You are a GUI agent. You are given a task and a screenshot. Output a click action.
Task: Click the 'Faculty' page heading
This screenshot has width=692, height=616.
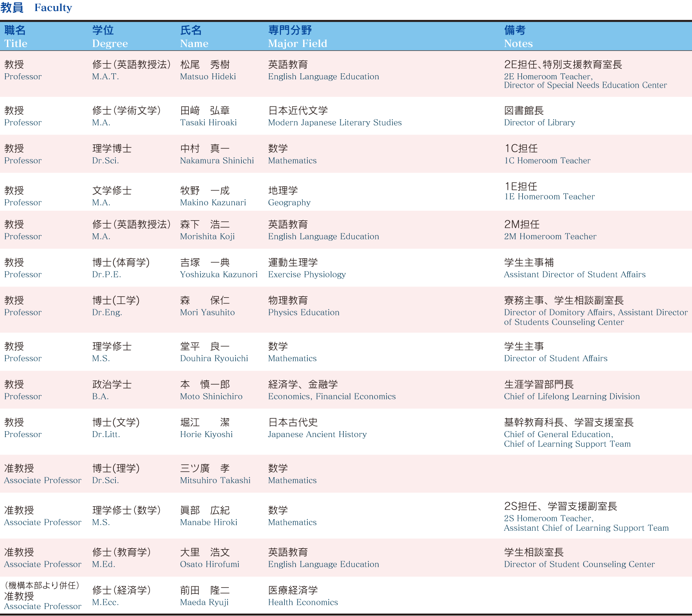[x=53, y=8]
